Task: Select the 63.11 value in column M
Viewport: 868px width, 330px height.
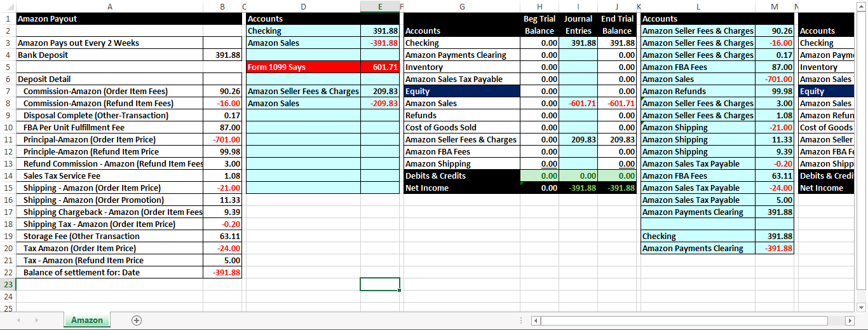Action: pyautogui.click(x=775, y=175)
